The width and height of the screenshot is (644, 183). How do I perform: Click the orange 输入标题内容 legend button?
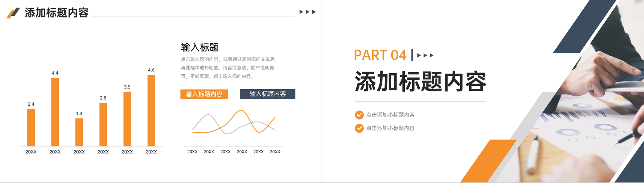[204, 94]
